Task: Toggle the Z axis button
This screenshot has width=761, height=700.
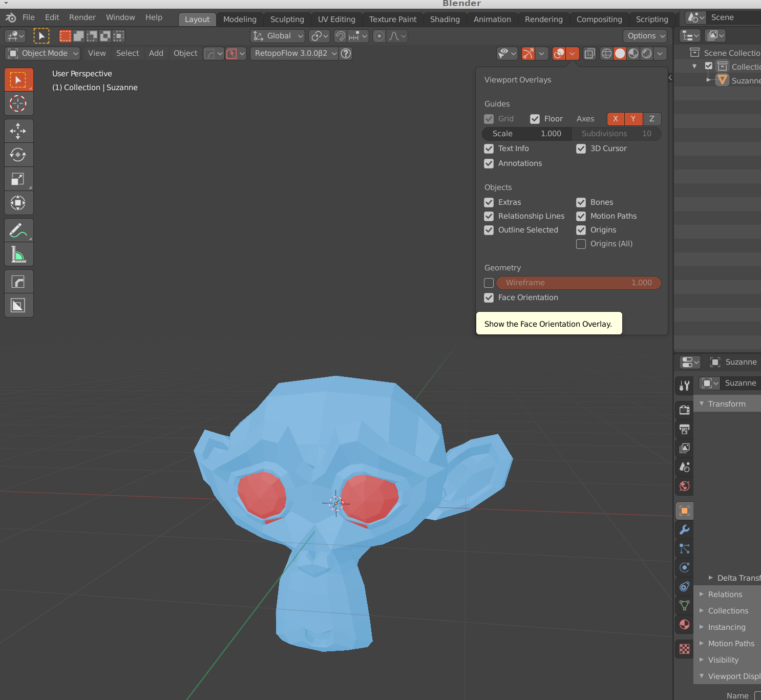Action: pos(651,119)
